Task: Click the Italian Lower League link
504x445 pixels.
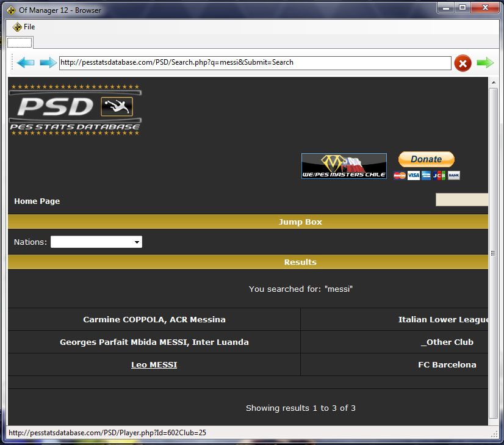Action: click(443, 319)
